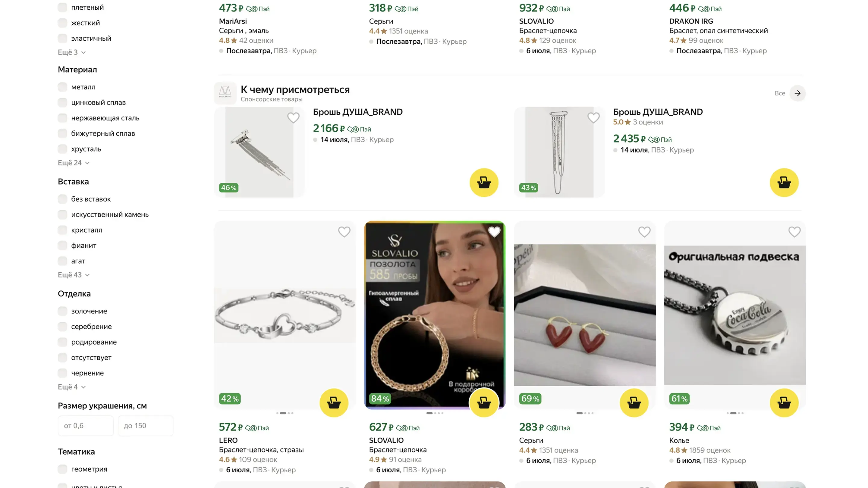Add LERO bracelet to cart
This screenshot has height=488, width=868.
point(334,403)
